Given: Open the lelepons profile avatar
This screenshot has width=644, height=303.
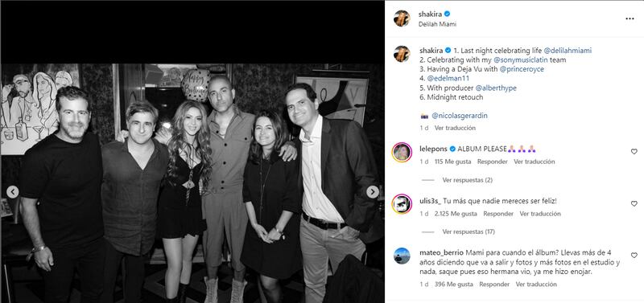Looking at the screenshot, I should [402, 153].
